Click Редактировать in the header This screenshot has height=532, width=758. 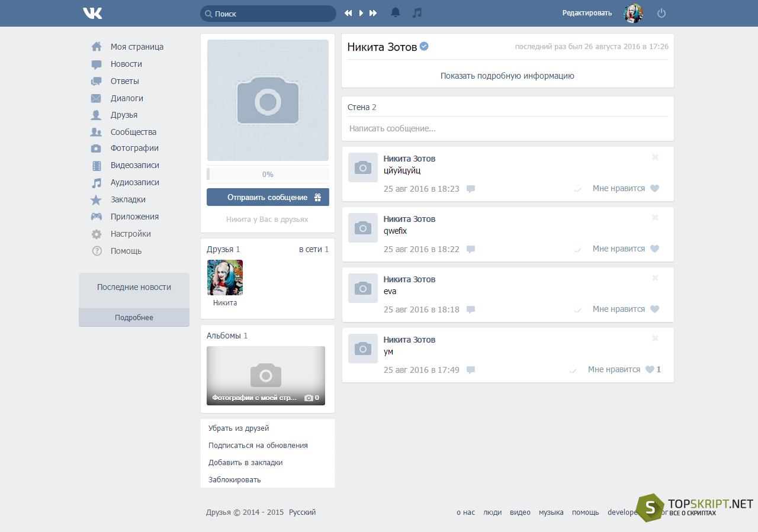coord(587,13)
